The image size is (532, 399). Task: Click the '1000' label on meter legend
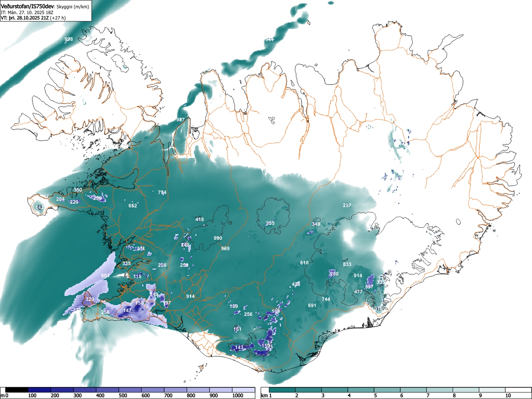[x=237, y=396]
